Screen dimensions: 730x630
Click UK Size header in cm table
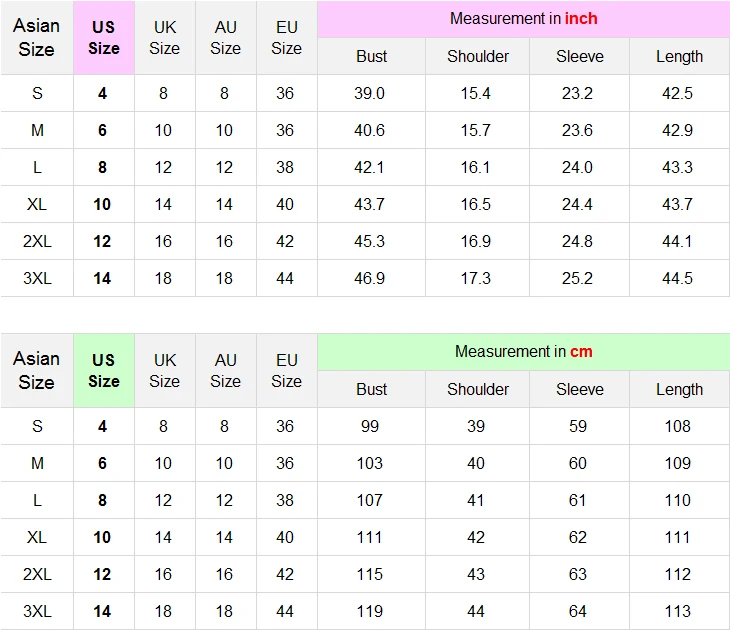(x=165, y=371)
